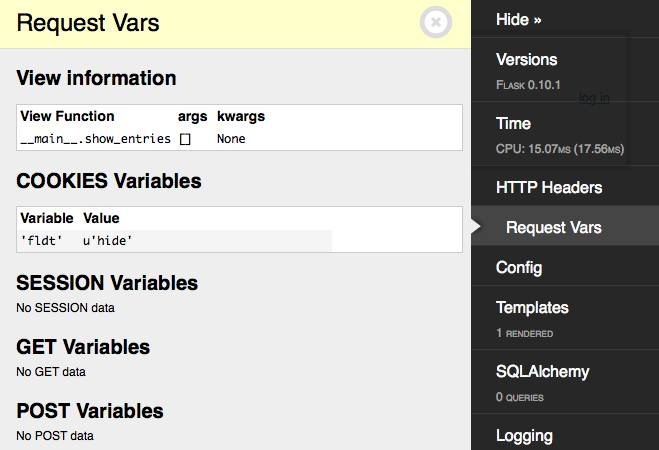This screenshot has width=659, height=450.
Task: Click the __main__.show_entries view function
Action: coord(95,139)
